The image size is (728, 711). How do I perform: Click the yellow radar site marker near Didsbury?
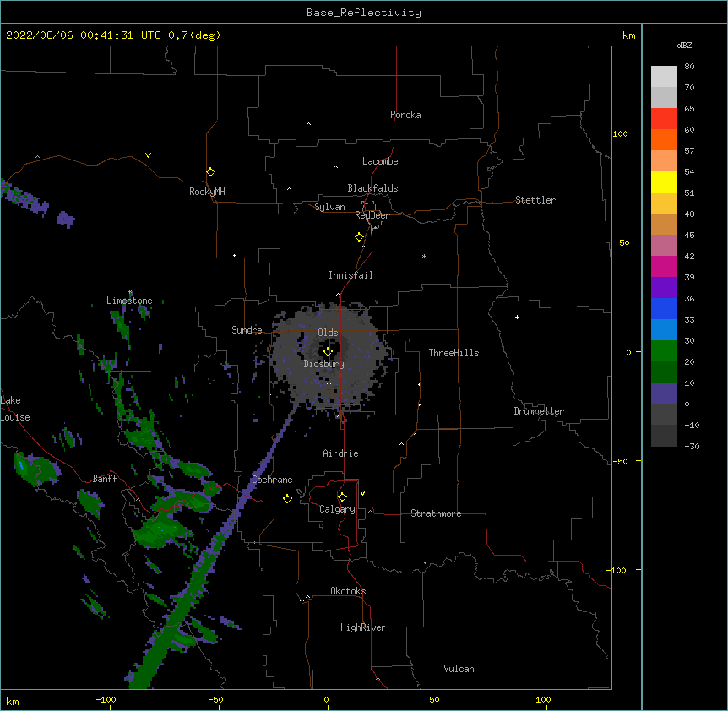tap(328, 352)
